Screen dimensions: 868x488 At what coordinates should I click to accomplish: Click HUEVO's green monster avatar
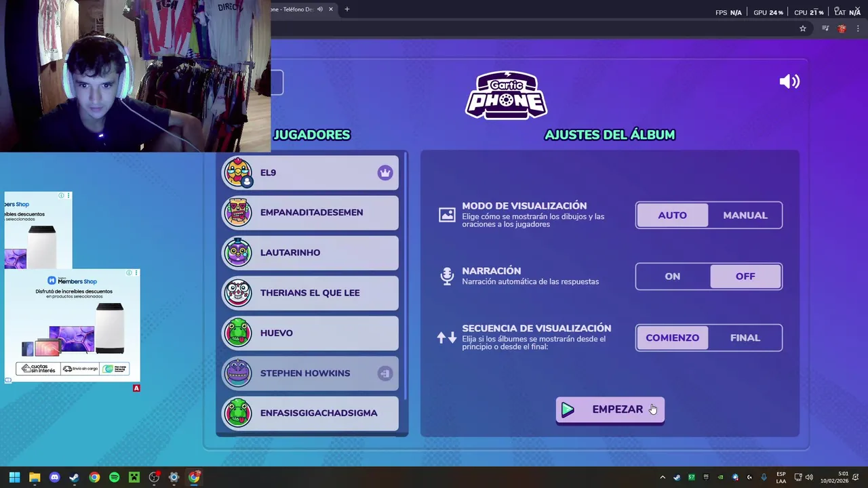[x=238, y=333]
